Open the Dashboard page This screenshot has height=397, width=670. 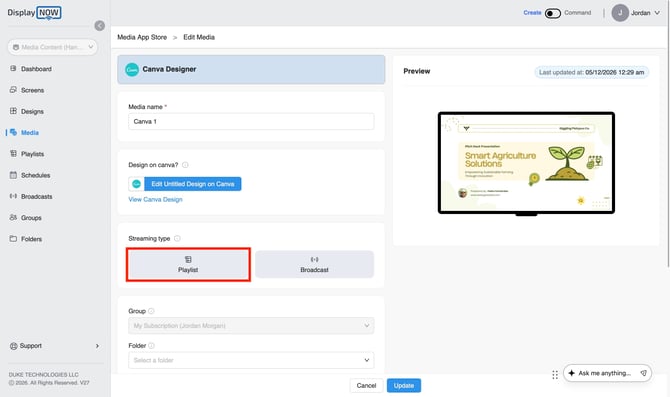(x=36, y=69)
